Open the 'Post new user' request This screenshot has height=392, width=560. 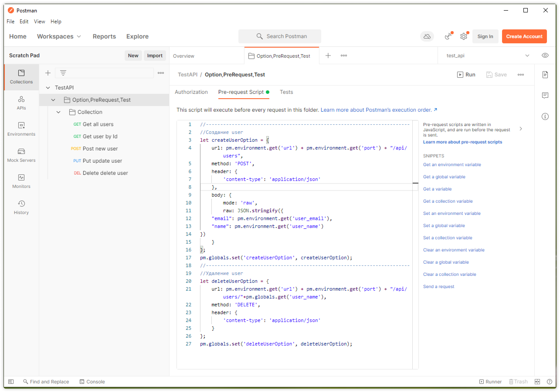coord(100,148)
